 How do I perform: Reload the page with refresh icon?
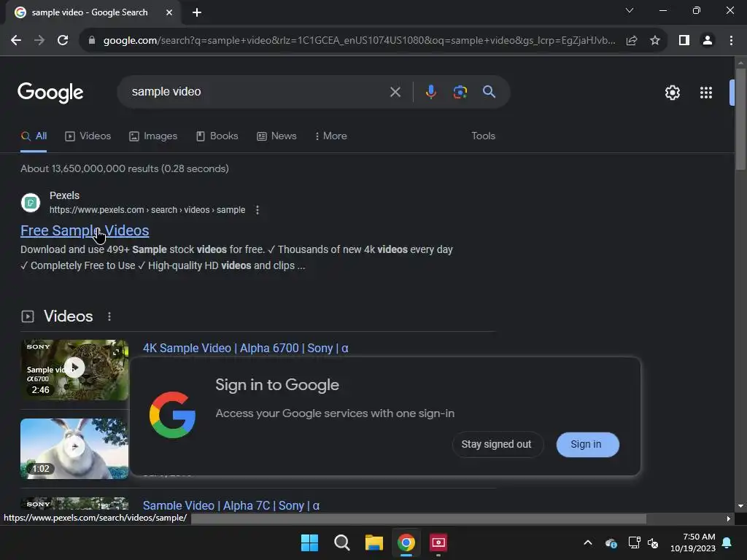click(x=63, y=41)
